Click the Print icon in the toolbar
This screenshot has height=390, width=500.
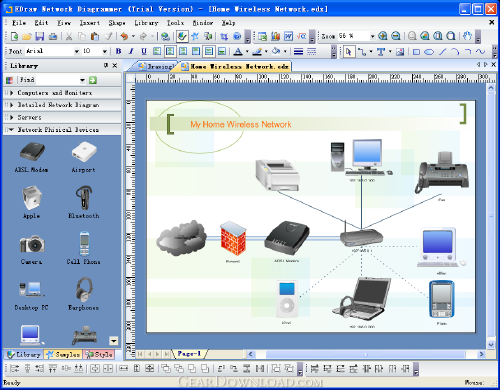click(x=53, y=36)
